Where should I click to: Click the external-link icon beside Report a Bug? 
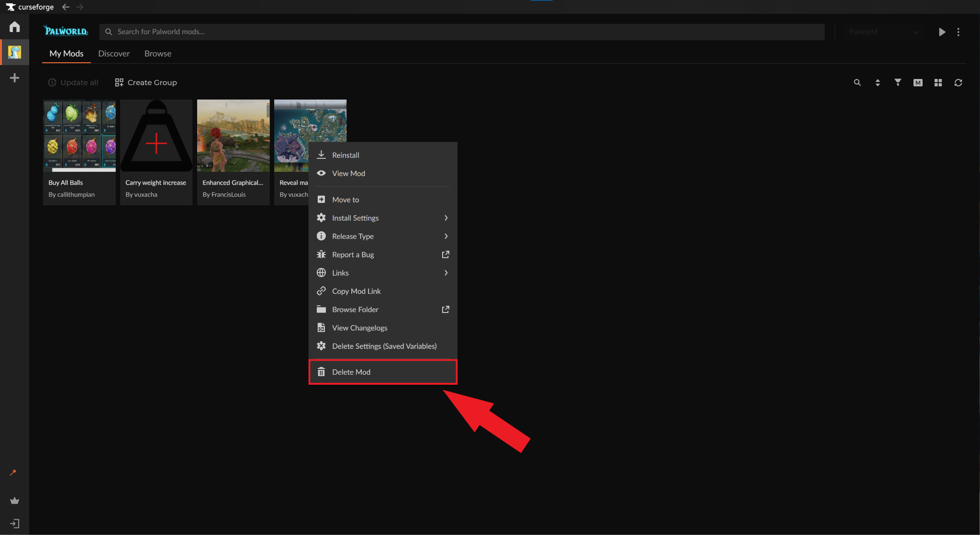[445, 255]
